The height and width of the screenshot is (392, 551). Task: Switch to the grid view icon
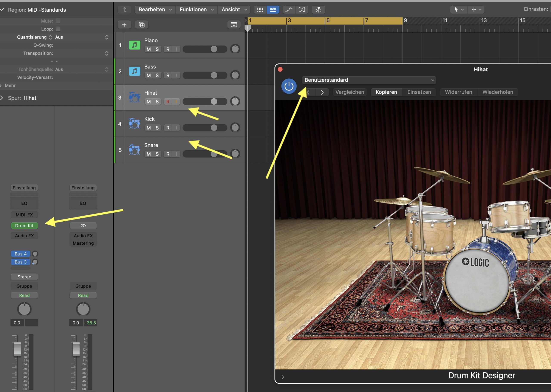[x=260, y=10]
